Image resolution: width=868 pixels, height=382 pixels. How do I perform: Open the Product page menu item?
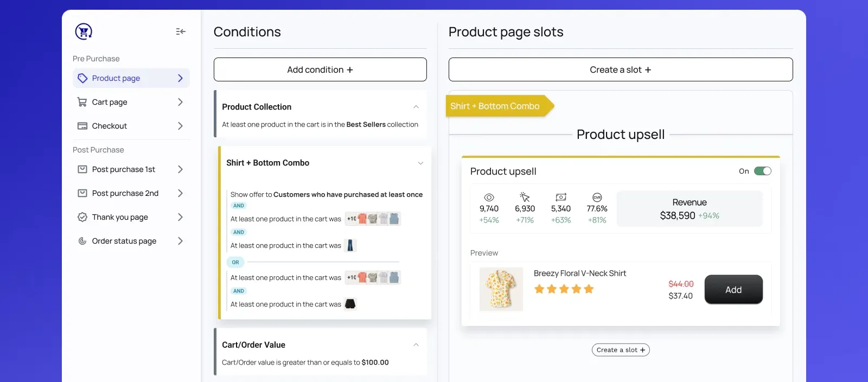131,78
